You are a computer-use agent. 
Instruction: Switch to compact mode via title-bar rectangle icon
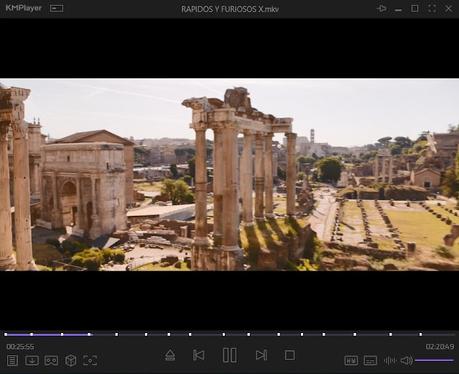point(56,8)
